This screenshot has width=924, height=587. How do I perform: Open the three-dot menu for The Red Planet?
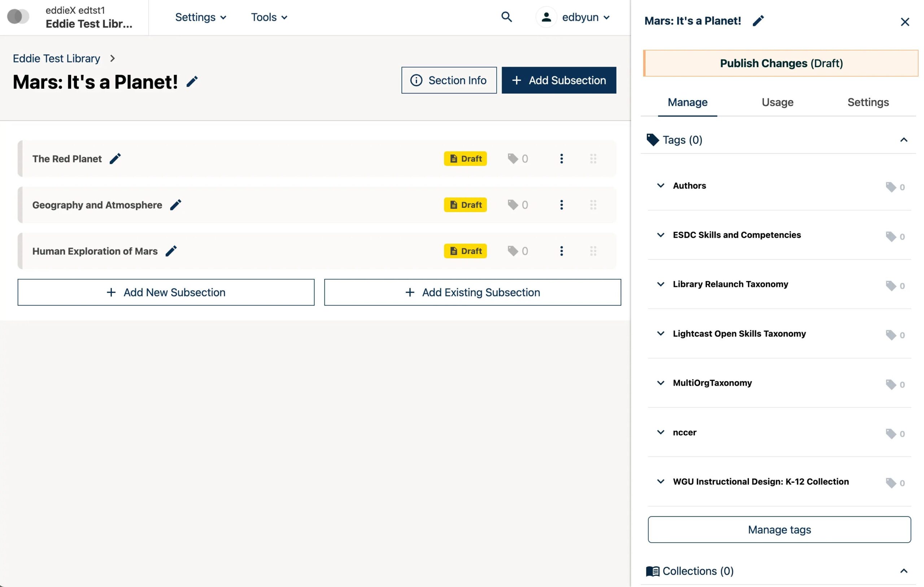561,158
